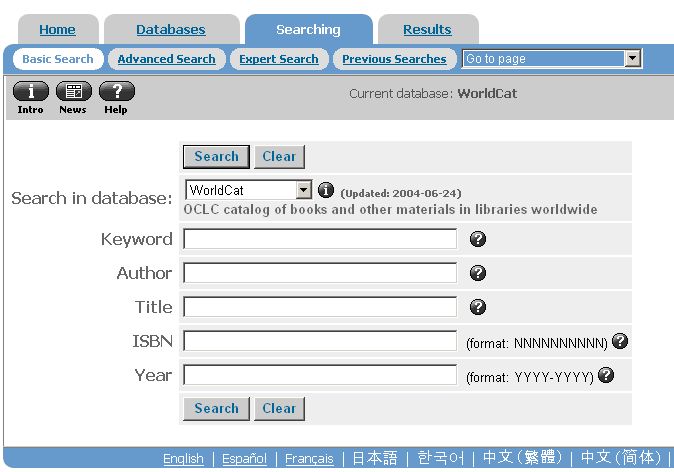Switch interface language to Français
The height and width of the screenshot is (472, 674).
pyautogui.click(x=309, y=459)
